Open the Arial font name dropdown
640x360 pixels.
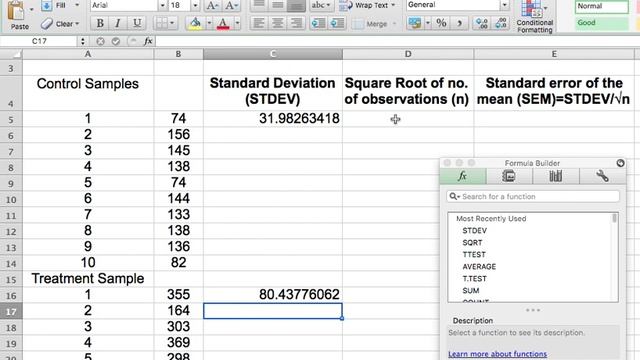(x=162, y=5)
